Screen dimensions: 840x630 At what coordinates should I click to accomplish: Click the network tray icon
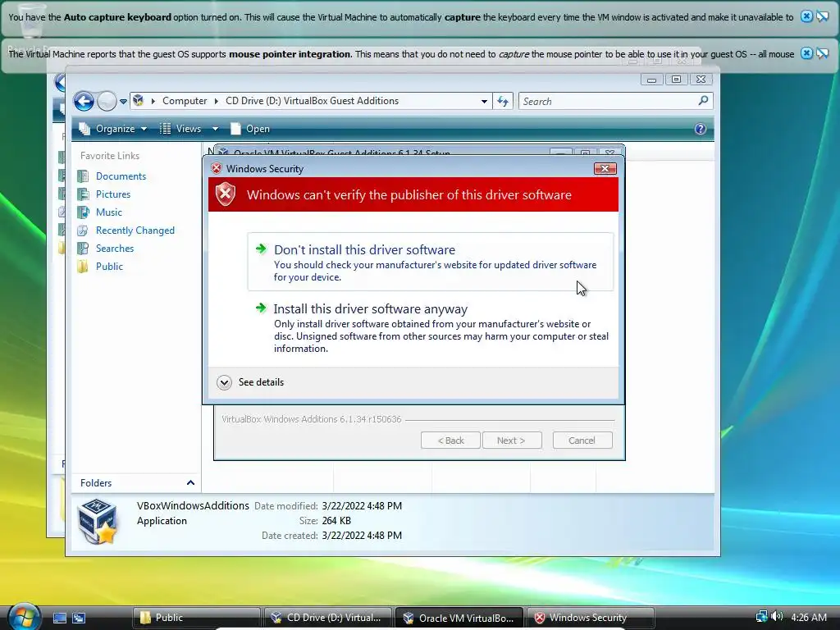click(x=761, y=617)
